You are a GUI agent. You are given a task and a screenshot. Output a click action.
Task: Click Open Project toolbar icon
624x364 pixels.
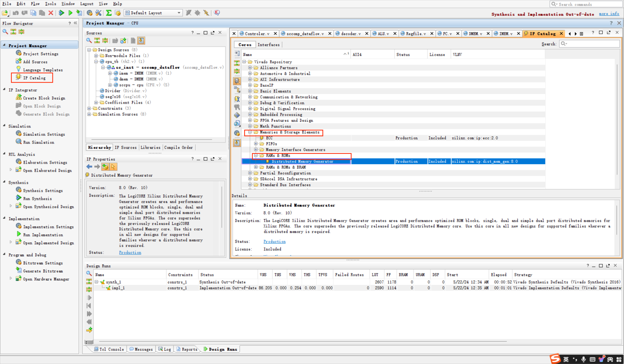[x=5, y=13]
